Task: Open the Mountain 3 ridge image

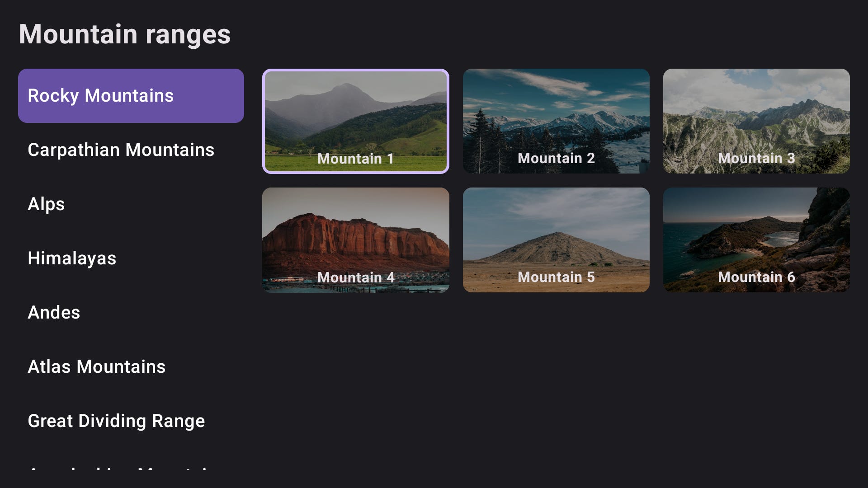Action: pyautogui.click(x=756, y=121)
